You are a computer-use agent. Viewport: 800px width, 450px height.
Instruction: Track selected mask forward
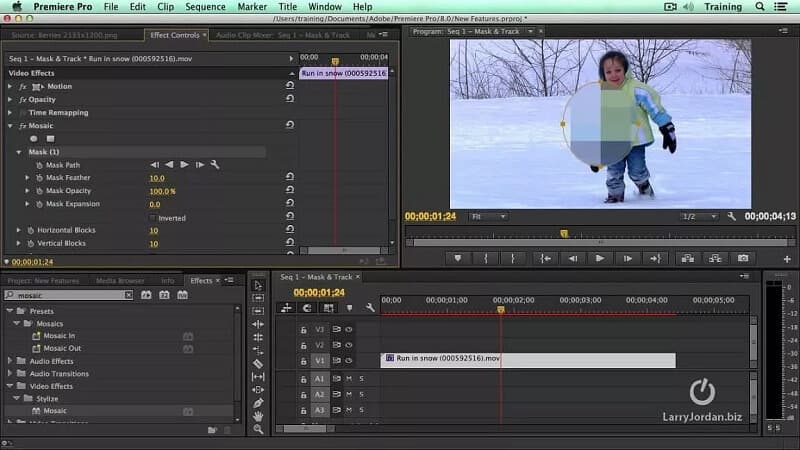[184, 165]
